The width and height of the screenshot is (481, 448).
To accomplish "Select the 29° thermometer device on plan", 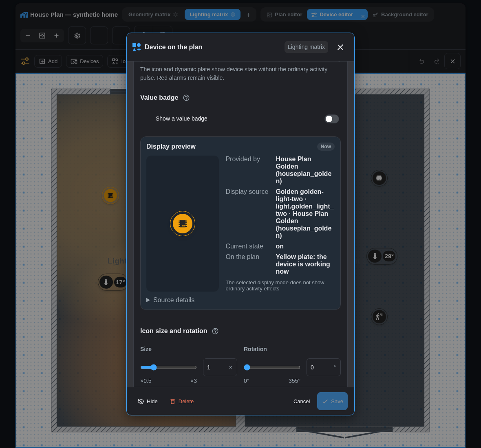I will 382,256.
